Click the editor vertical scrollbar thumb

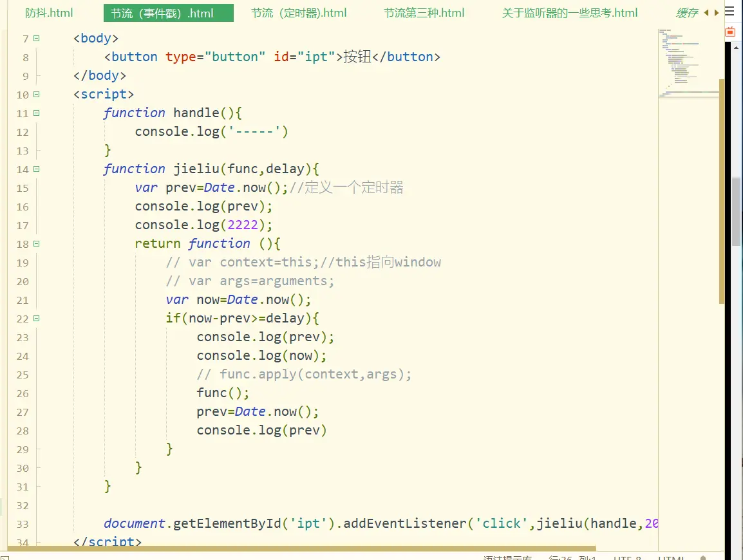[722, 191]
